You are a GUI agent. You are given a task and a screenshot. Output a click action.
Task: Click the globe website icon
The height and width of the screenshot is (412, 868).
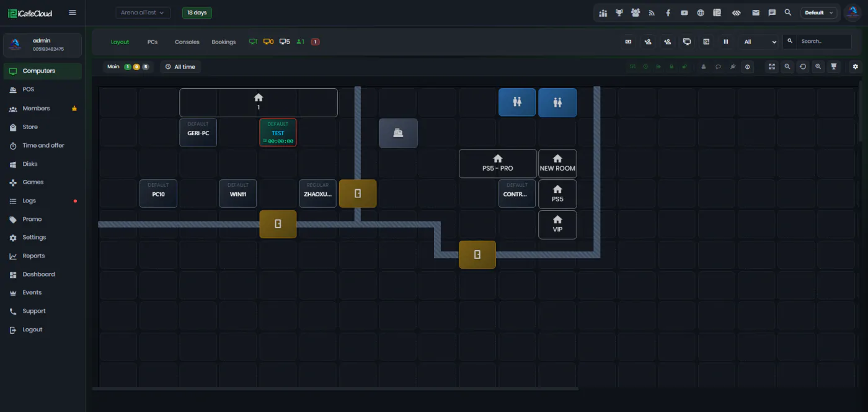pyautogui.click(x=701, y=12)
